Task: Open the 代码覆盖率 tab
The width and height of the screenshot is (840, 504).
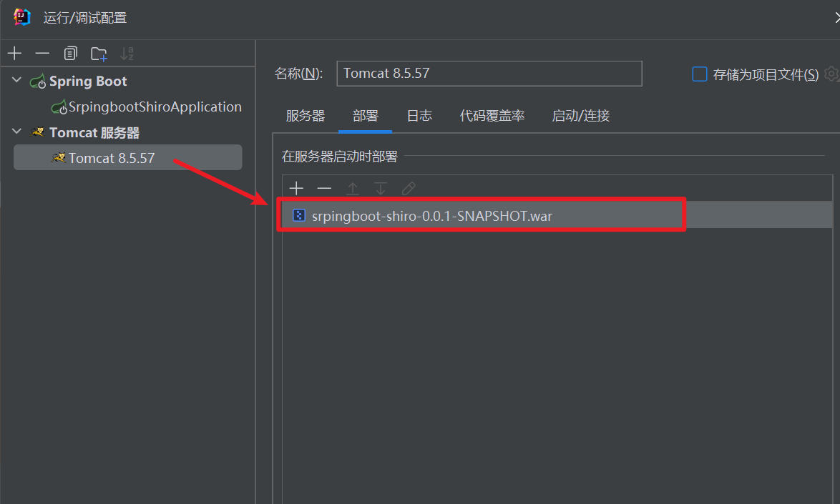Action: point(492,116)
